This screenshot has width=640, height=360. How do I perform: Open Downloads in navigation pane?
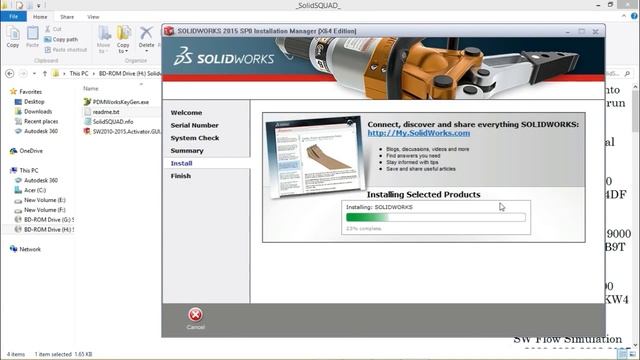33,111
